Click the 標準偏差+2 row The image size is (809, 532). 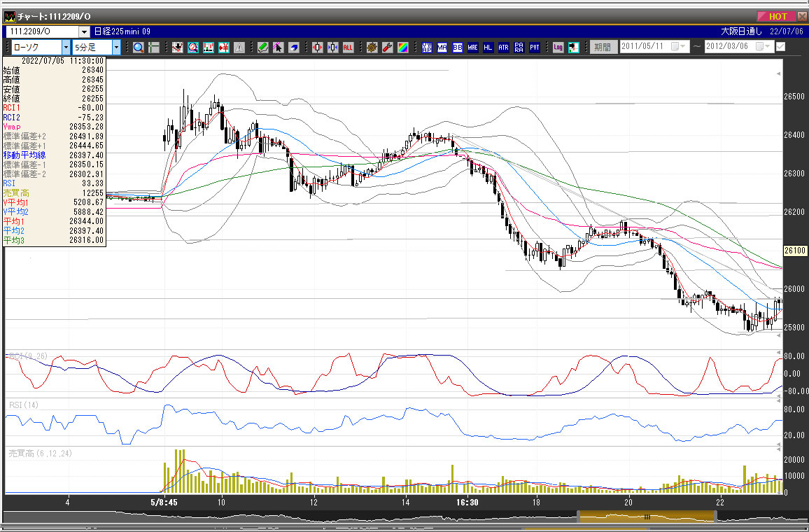(x=54, y=136)
